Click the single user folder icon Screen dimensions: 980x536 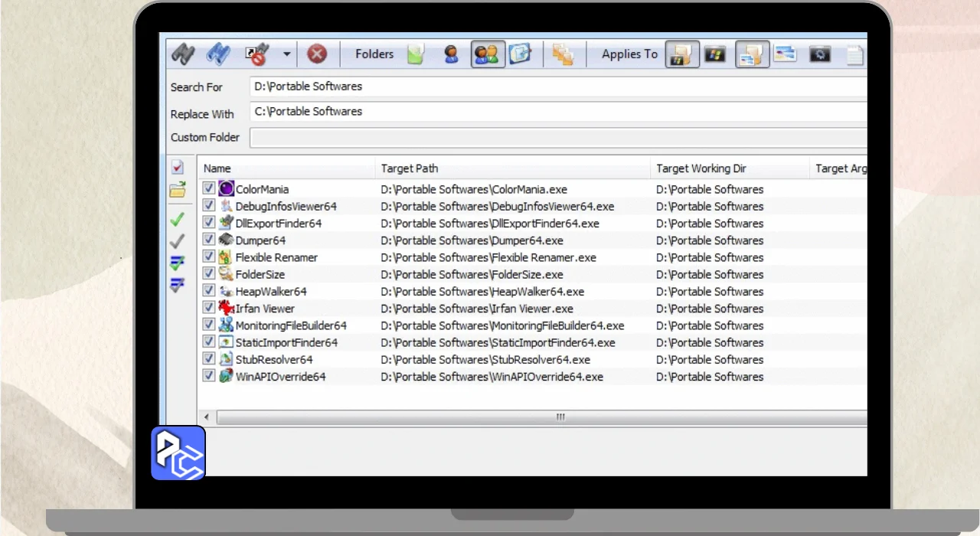coord(451,54)
